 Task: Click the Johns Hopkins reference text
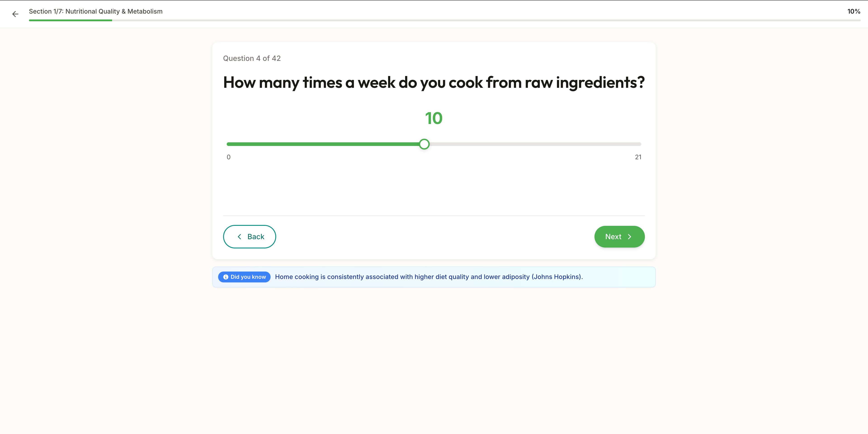coord(557,277)
